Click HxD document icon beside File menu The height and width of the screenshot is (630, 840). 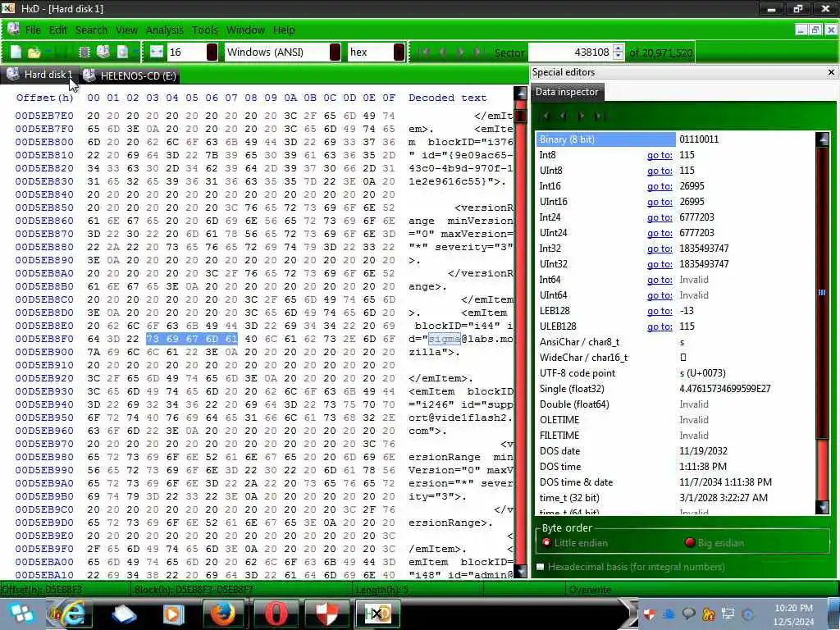tap(13, 30)
